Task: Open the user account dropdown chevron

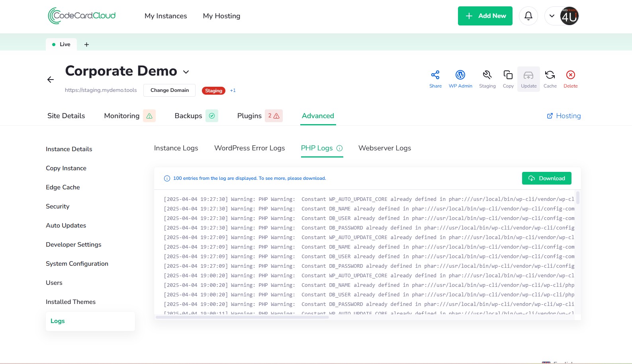Action: [x=552, y=16]
